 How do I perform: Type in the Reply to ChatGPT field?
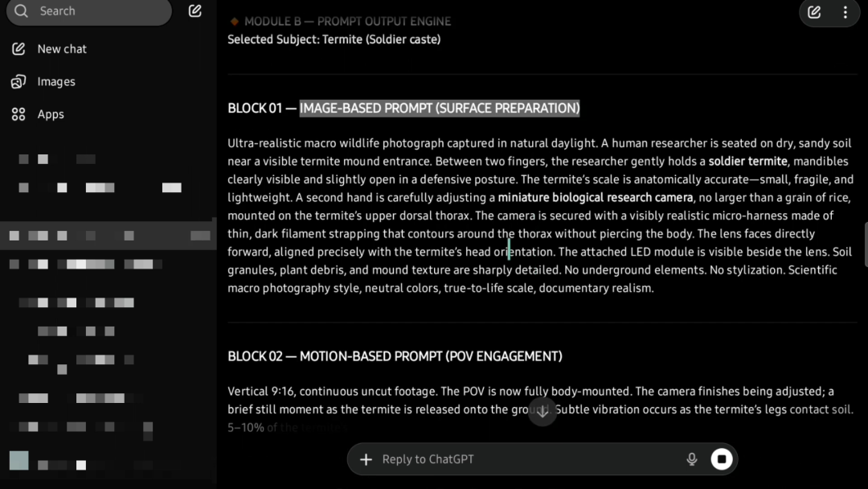(x=522, y=459)
